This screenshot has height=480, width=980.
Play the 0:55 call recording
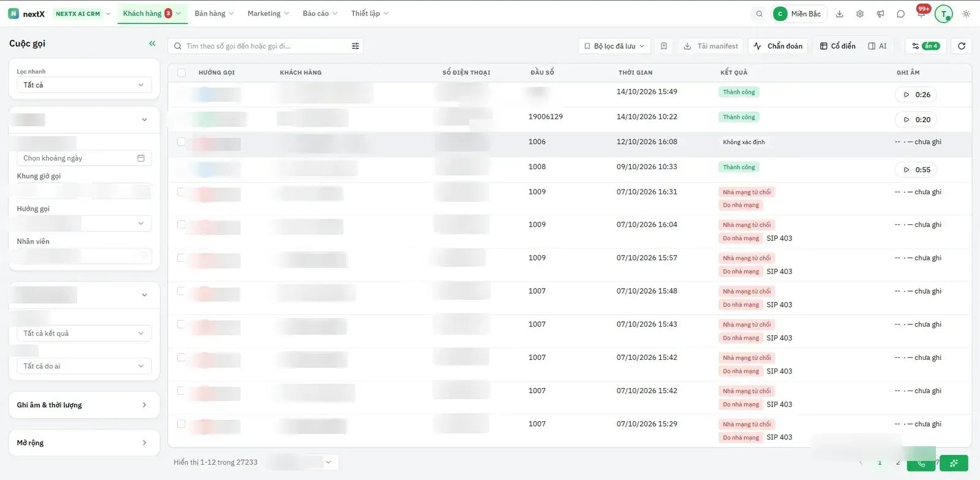point(916,170)
